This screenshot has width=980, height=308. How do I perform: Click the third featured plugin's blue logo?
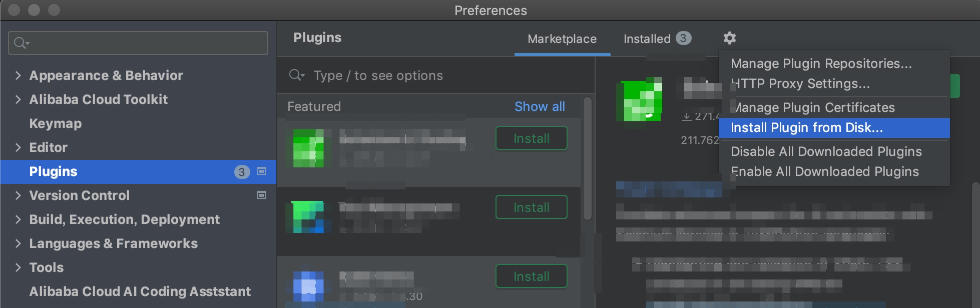click(308, 285)
